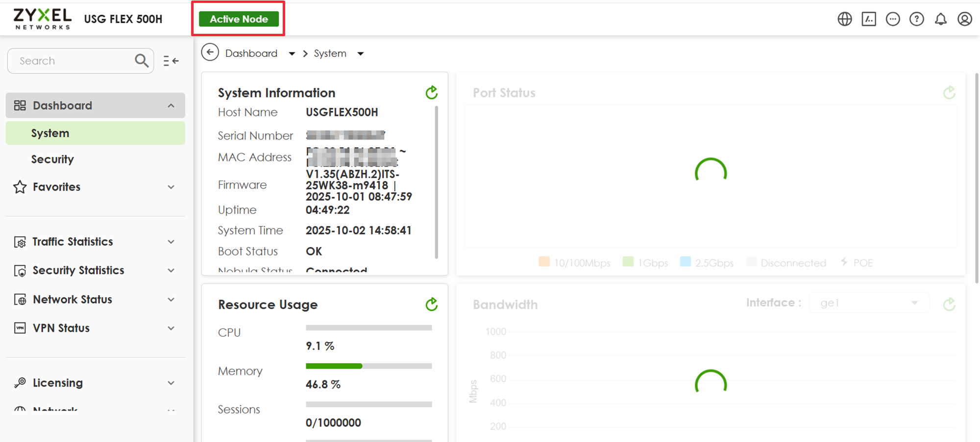Click the Dashboard grid icon
The image size is (980, 442).
pyautogui.click(x=20, y=105)
